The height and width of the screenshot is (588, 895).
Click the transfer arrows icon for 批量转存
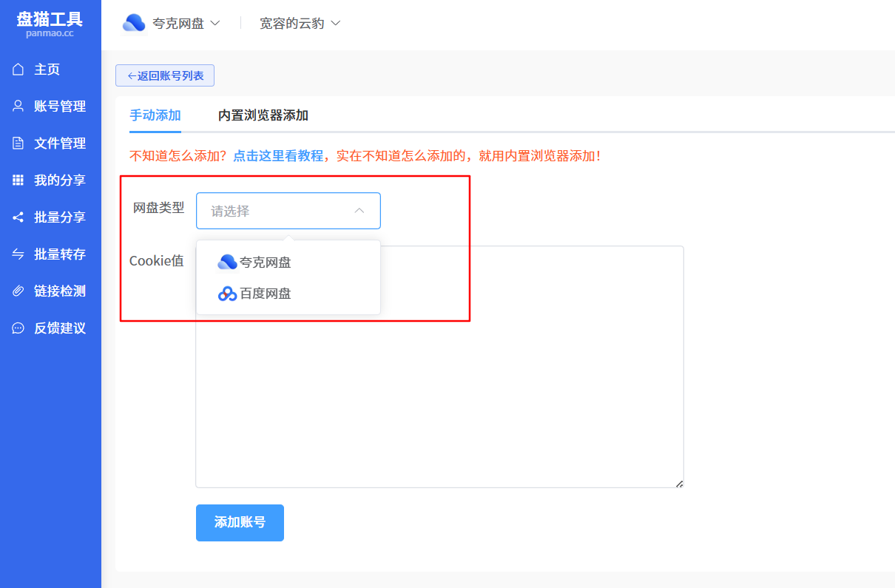tap(18, 254)
